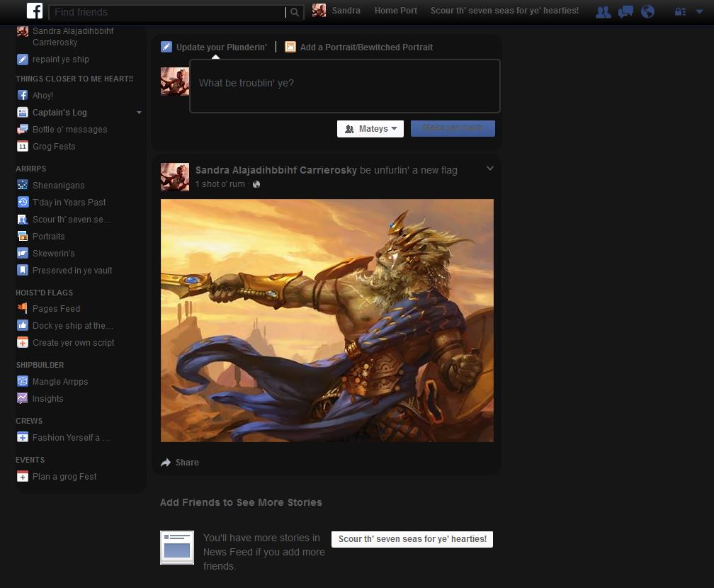Select Shenanigans under ARRRPS

[x=59, y=185]
